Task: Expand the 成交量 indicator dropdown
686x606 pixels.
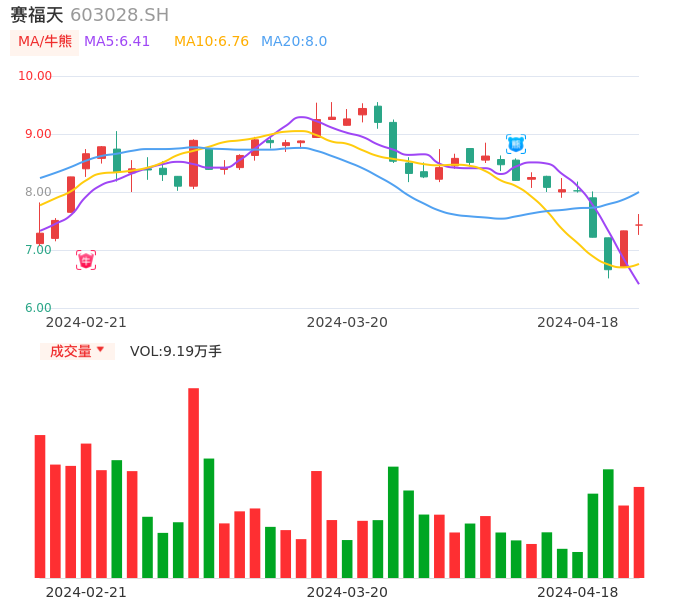Action: [x=77, y=351]
